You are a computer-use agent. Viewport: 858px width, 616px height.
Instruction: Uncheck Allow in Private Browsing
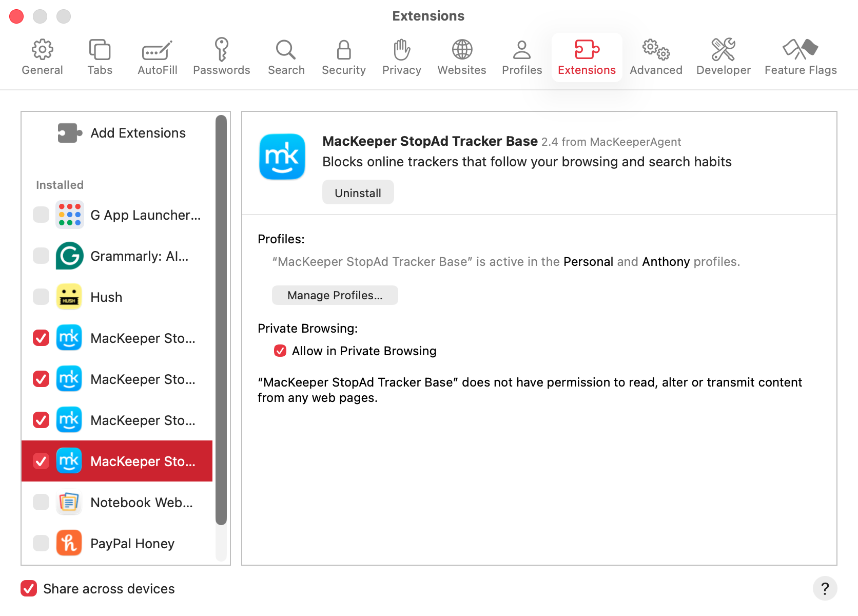pyautogui.click(x=280, y=351)
